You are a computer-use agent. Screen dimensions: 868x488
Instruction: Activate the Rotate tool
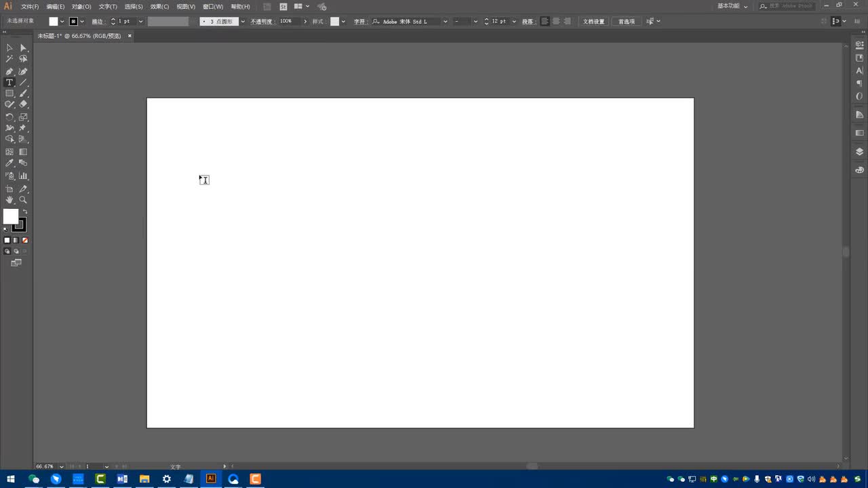click(9, 117)
